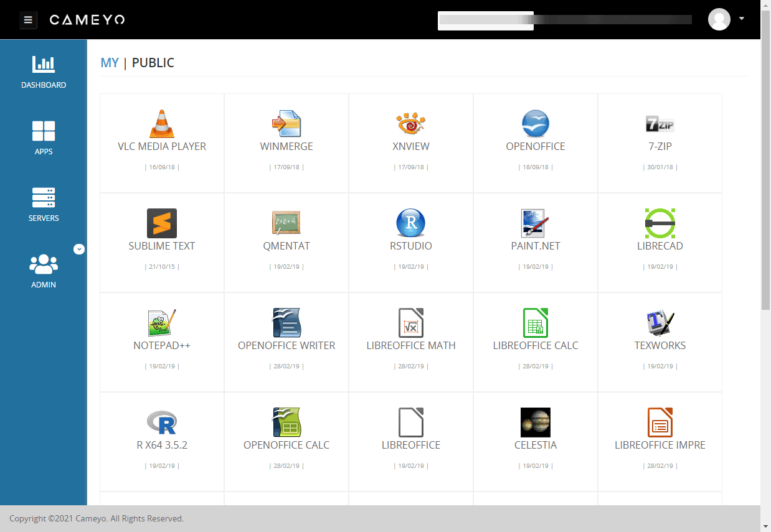
Task: Open the hamburger menu button
Action: point(28,20)
